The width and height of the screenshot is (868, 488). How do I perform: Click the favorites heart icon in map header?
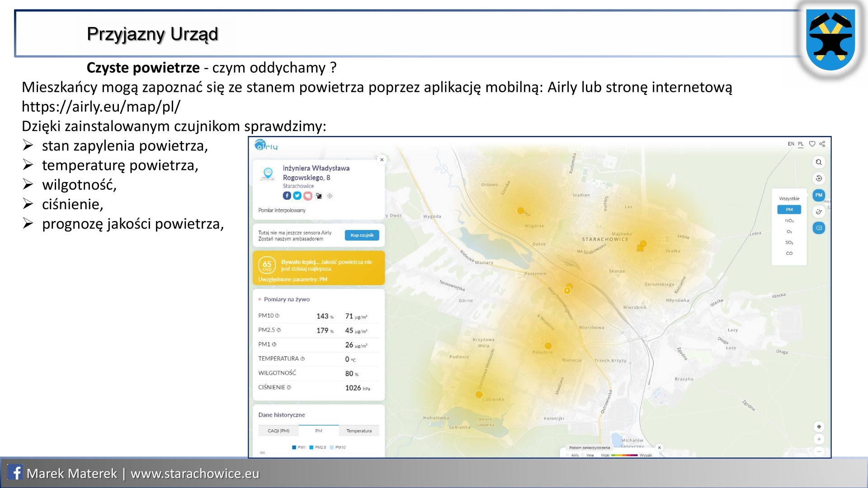pos(812,144)
